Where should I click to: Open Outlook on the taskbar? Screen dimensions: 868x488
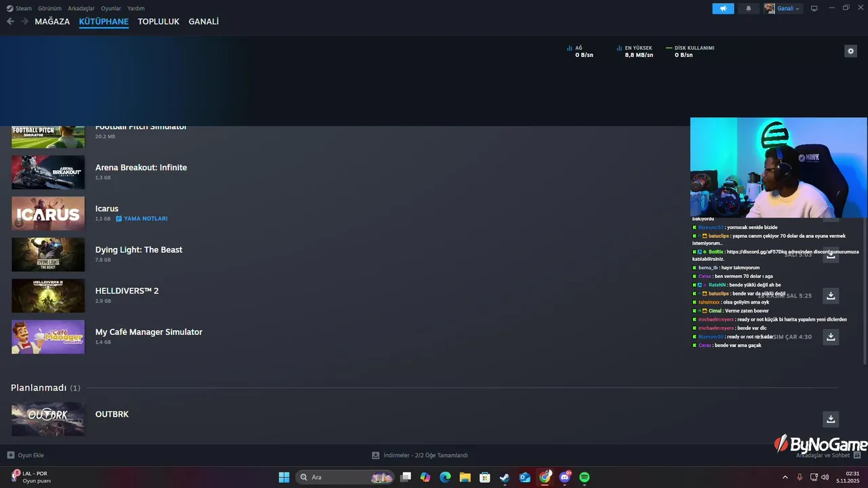pyautogui.click(x=525, y=477)
